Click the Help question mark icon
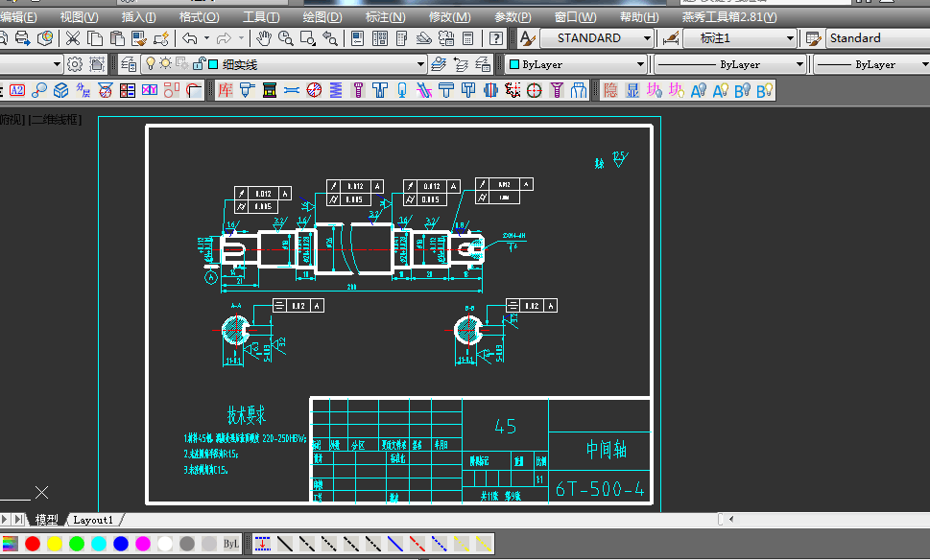 (496, 38)
